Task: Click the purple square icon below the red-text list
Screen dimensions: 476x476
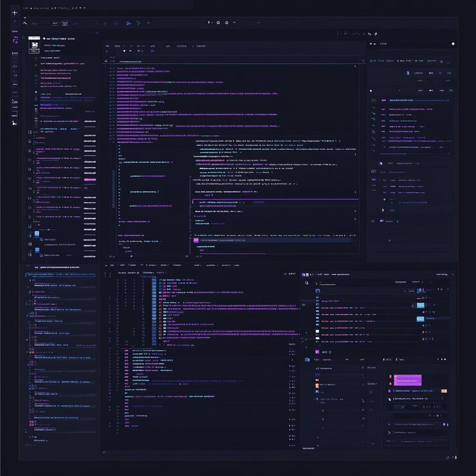Action: click(317, 352)
